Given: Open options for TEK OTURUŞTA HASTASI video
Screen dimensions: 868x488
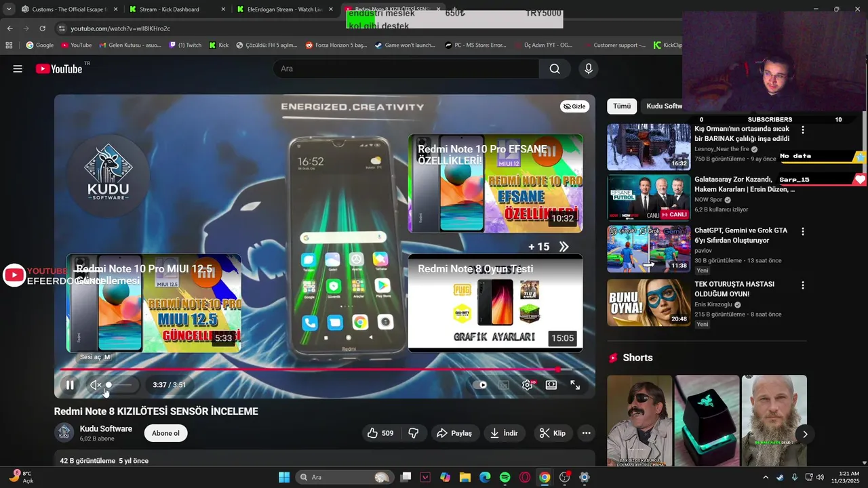Looking at the screenshot, I should 803,285.
